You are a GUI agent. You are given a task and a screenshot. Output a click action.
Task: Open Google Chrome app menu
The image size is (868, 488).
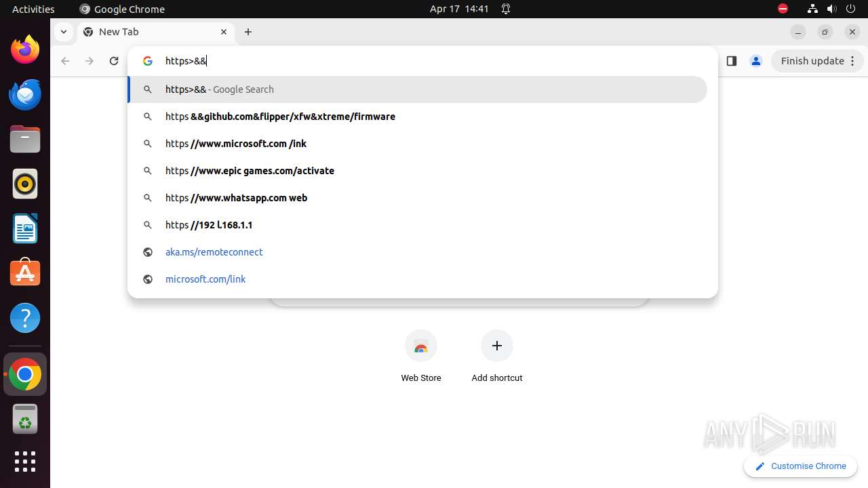click(x=122, y=9)
